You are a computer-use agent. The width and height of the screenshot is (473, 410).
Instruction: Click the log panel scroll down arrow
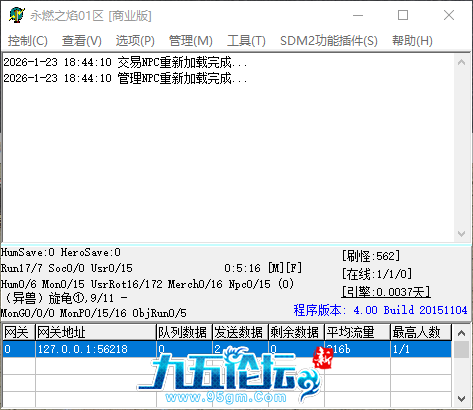tap(462, 234)
